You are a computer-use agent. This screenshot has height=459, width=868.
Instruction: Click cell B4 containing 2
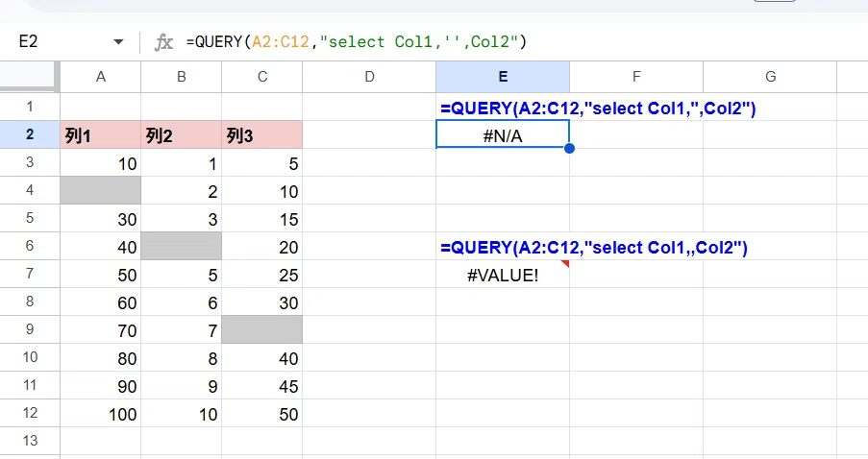pos(182,190)
